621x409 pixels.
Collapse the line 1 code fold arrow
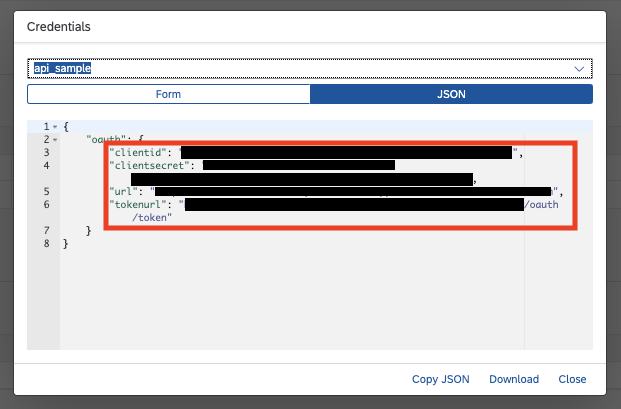coord(55,127)
